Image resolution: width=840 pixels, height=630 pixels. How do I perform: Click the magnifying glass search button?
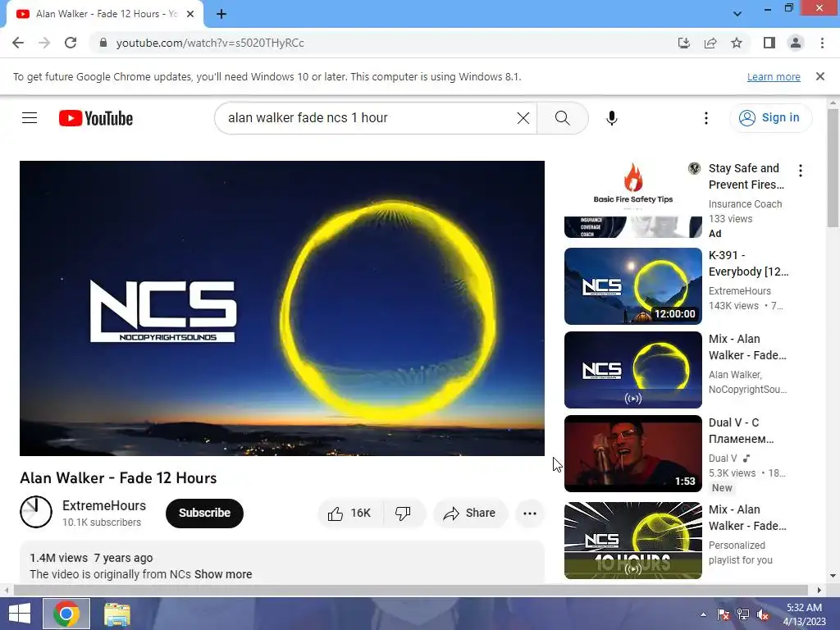pyautogui.click(x=563, y=118)
